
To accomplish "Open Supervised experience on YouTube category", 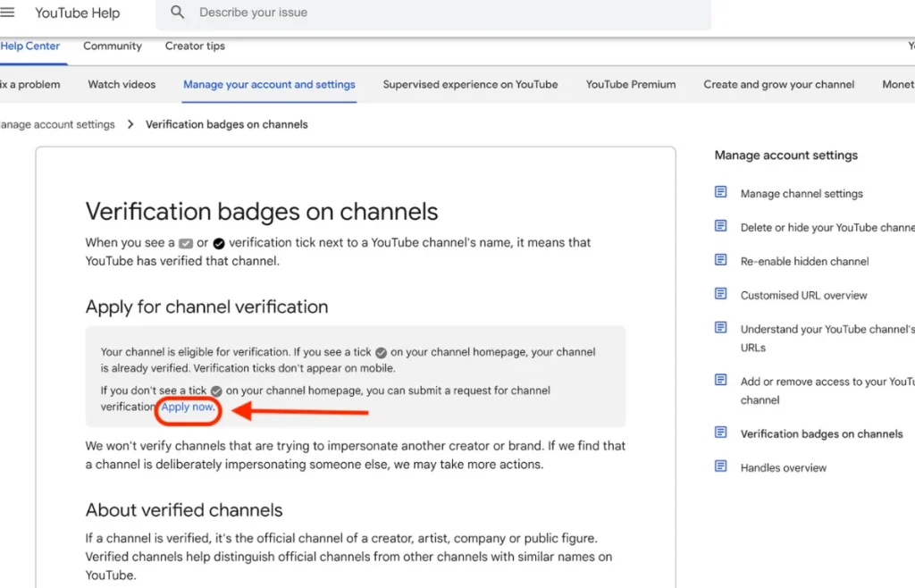I will 470,85.
